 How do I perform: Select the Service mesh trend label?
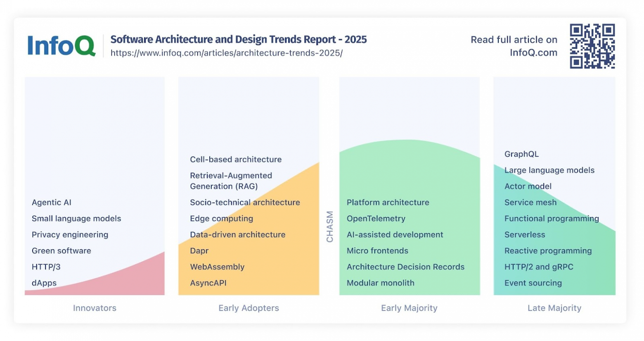tap(530, 203)
